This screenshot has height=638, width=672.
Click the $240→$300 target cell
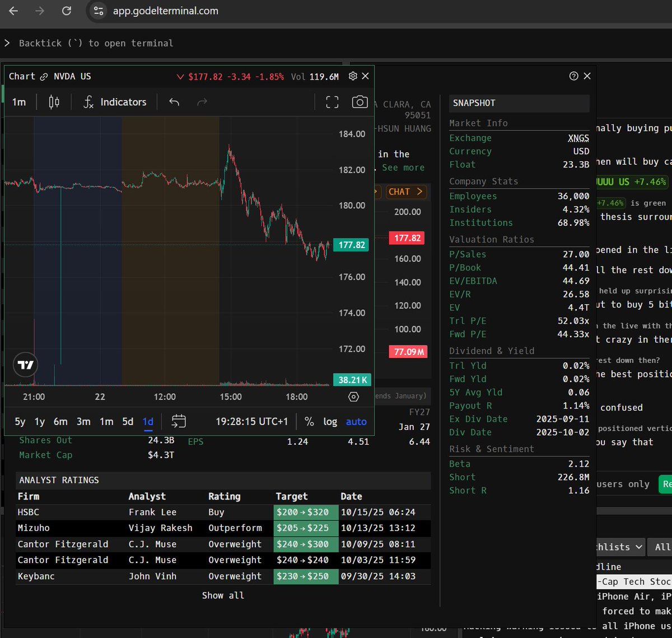(x=306, y=544)
